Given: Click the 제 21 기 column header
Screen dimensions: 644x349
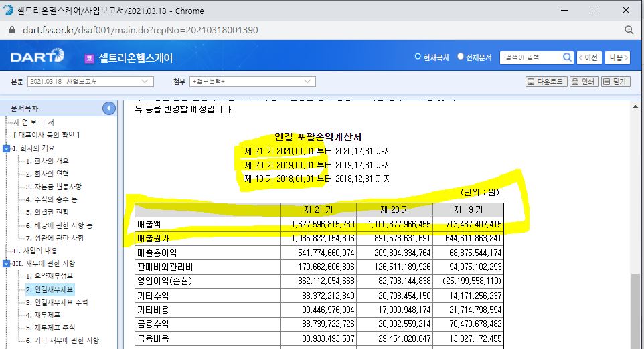Looking at the screenshot, I should click(x=318, y=209).
